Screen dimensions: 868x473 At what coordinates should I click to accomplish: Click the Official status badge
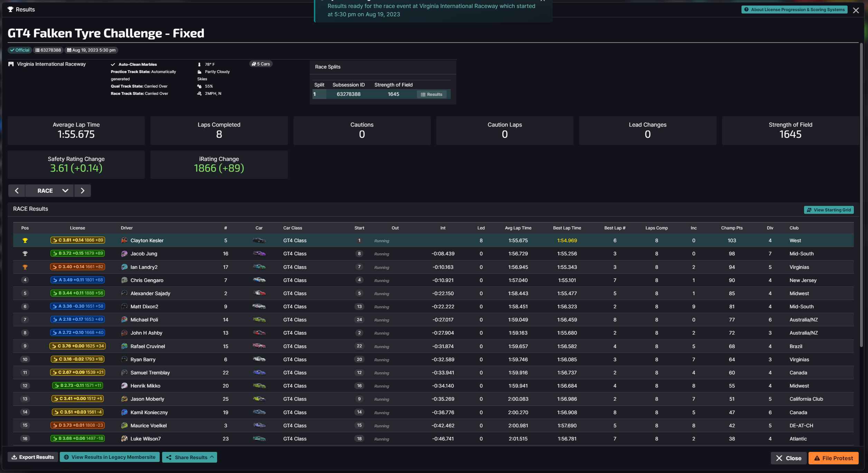(x=20, y=50)
